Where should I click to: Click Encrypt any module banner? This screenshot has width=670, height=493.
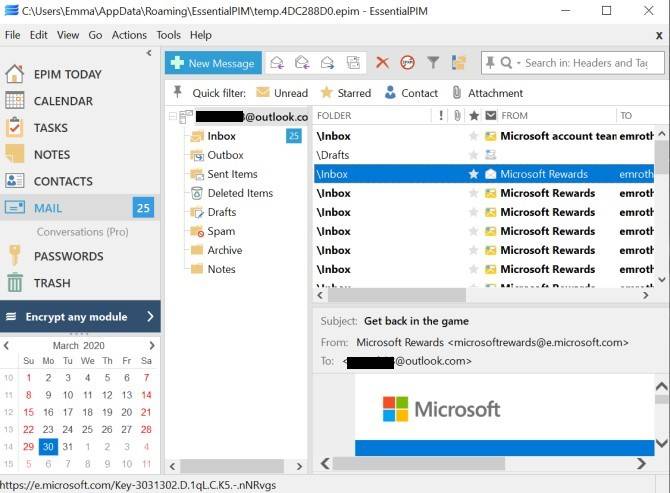[80, 317]
